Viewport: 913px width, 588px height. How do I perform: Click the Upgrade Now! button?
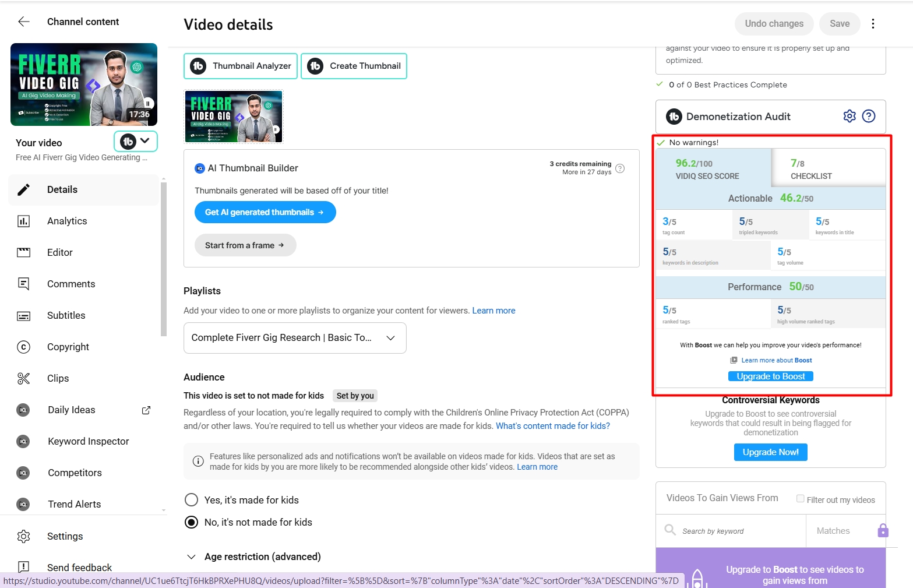point(770,452)
